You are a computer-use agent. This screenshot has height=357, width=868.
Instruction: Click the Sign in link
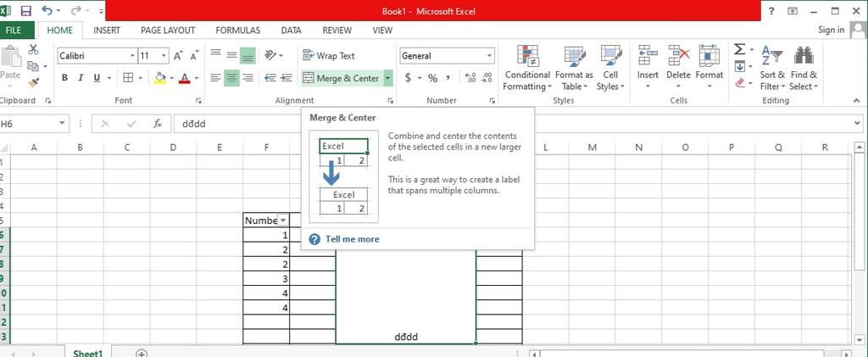tap(831, 30)
